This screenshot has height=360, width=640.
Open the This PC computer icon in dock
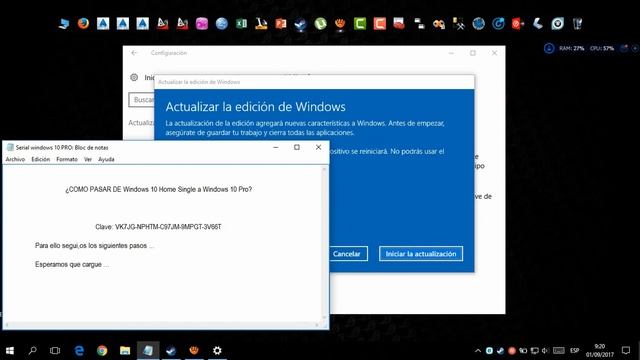pos(64,24)
